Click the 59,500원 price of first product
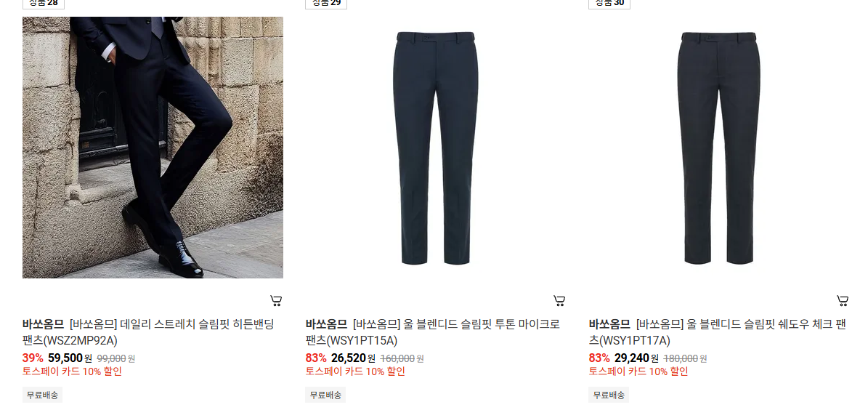This screenshot has height=410, width=868. pyautogui.click(x=70, y=358)
